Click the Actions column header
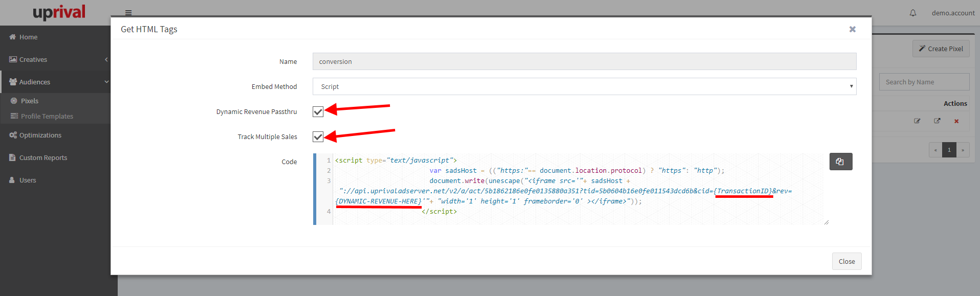The width and height of the screenshot is (980, 296). (955, 103)
